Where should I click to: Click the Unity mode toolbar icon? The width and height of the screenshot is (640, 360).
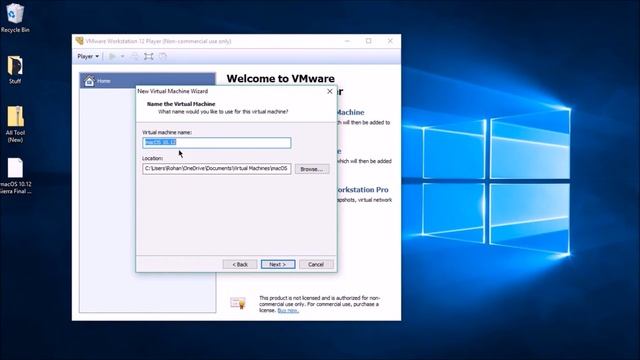[163, 56]
